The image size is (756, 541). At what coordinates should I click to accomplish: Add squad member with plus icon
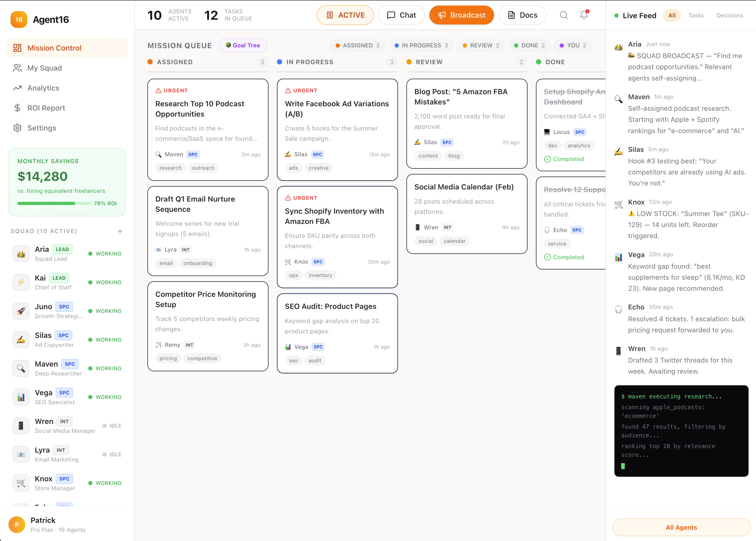point(120,231)
